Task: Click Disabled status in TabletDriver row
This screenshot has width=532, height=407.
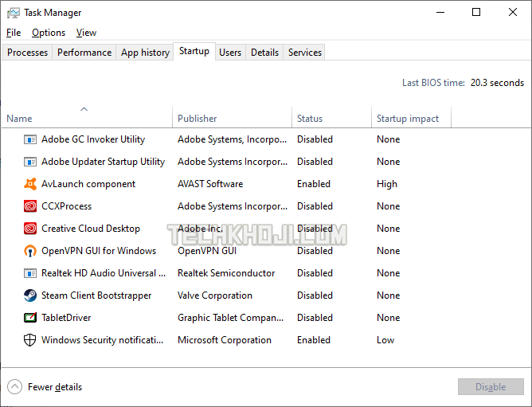Action: coord(315,318)
